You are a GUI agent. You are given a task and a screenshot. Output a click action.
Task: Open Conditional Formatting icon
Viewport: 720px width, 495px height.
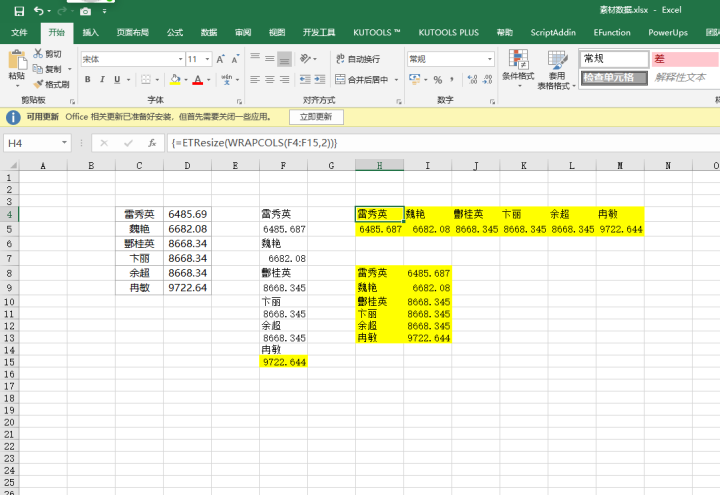[x=518, y=59]
